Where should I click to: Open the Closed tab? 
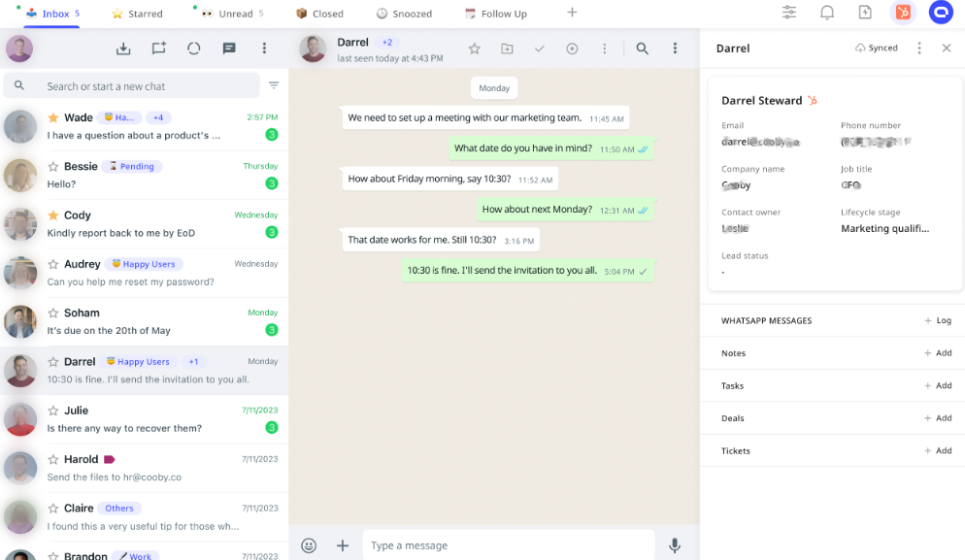319,14
